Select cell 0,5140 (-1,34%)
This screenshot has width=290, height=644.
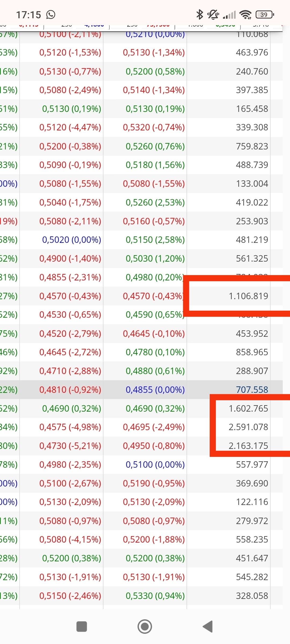tap(154, 90)
